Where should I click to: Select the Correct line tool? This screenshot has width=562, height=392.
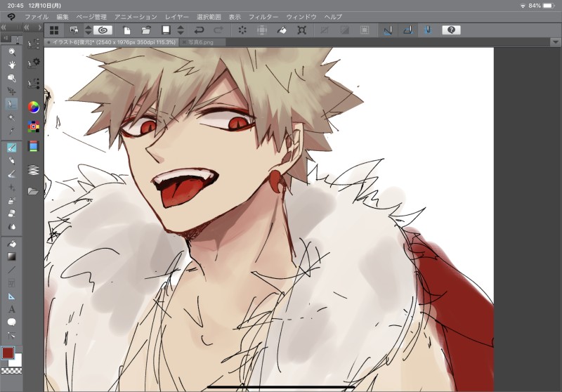12,335
